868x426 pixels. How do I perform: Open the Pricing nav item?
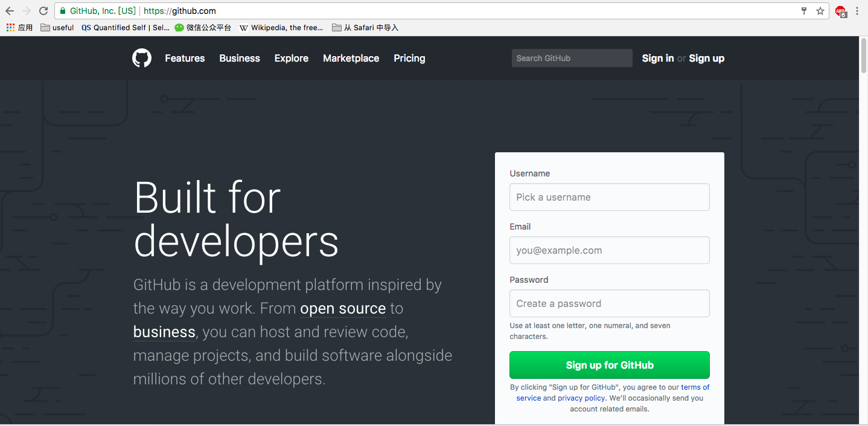pyautogui.click(x=409, y=58)
